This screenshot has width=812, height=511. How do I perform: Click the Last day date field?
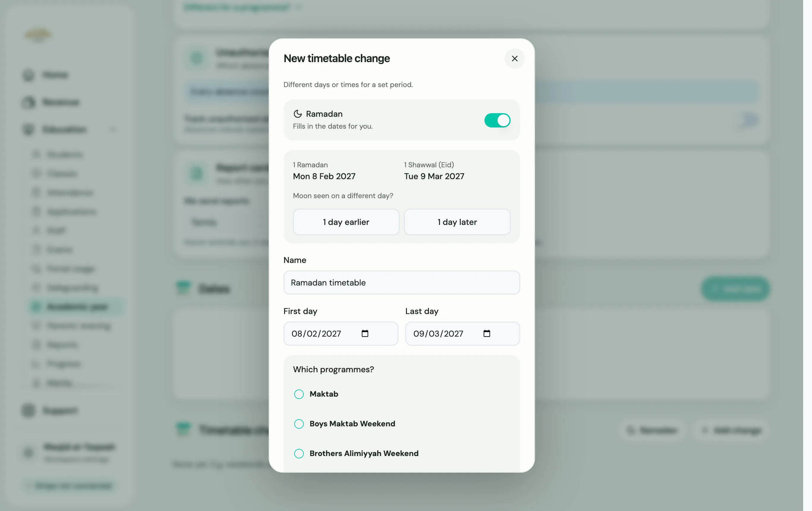tap(462, 333)
